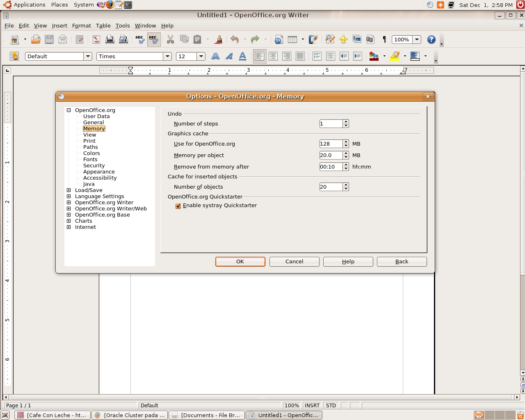Screen dimensions: 525x420
Task: Click the Copy icon
Action: coord(184,39)
